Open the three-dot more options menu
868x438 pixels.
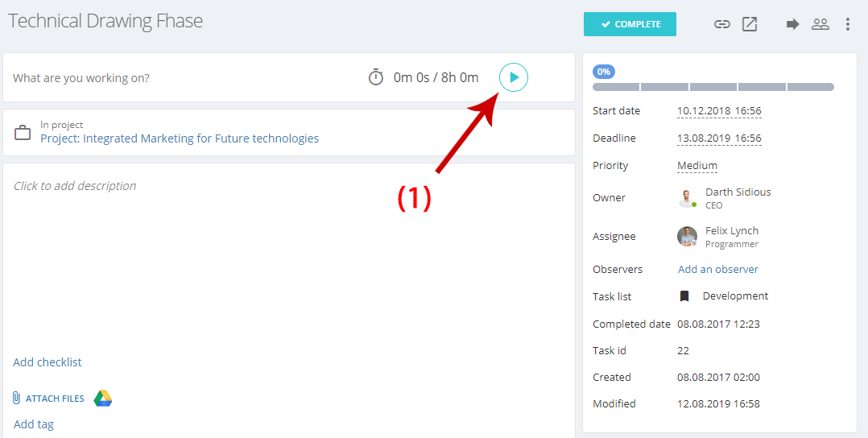[848, 24]
